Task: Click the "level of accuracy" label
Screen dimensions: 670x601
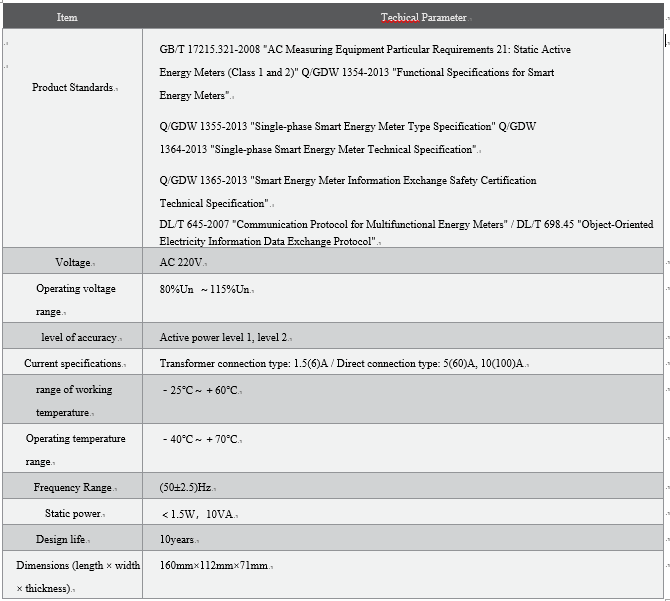Action: (78, 338)
